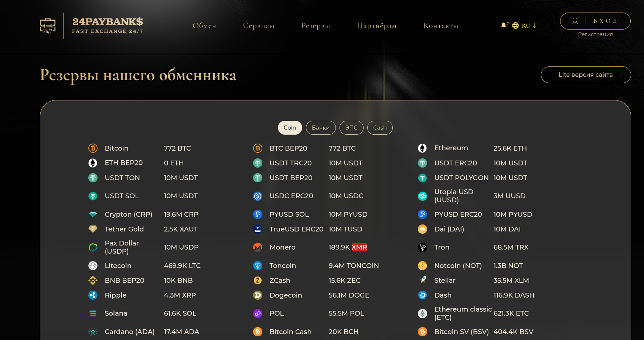Click the USDT TRC20 label
The image size is (644, 340).
click(290, 163)
